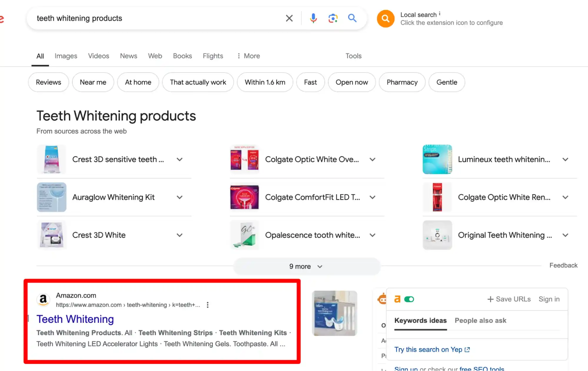Open the three-dot menu next to Amazon URL
The width and height of the screenshot is (588, 371).
coord(208,305)
